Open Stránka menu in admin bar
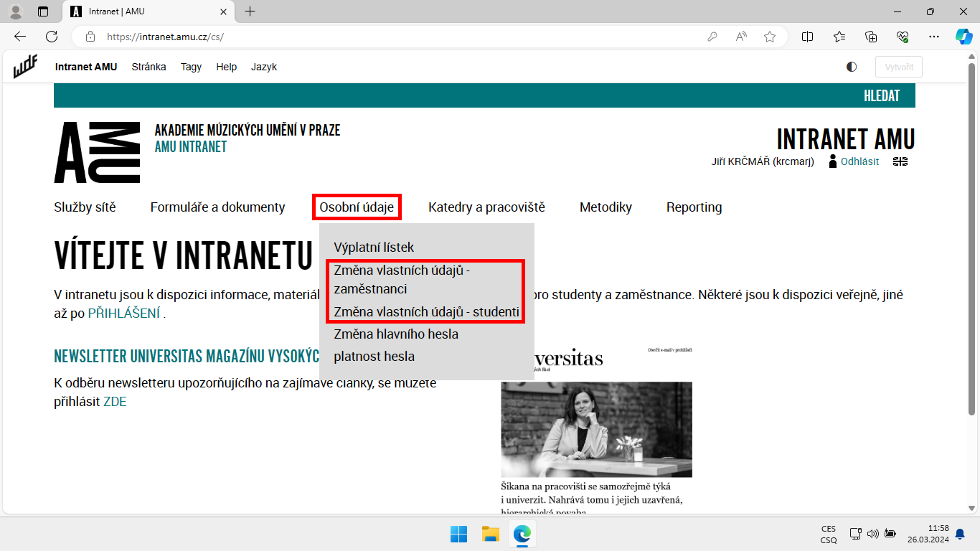 pyautogui.click(x=149, y=67)
